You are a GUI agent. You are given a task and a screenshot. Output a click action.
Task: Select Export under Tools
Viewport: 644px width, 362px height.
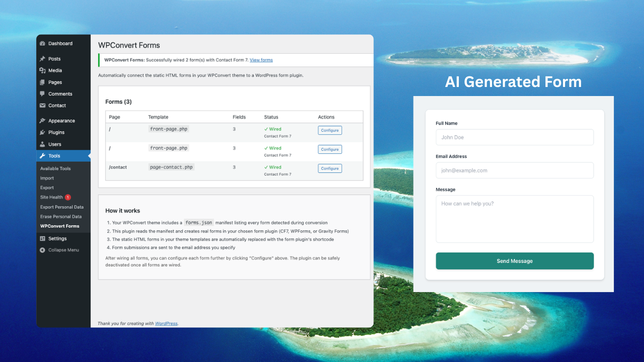pyautogui.click(x=47, y=188)
